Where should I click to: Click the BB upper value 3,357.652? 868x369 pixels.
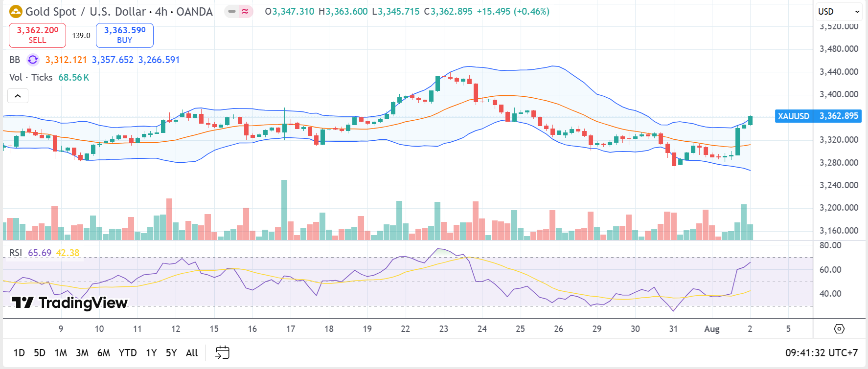(113, 60)
